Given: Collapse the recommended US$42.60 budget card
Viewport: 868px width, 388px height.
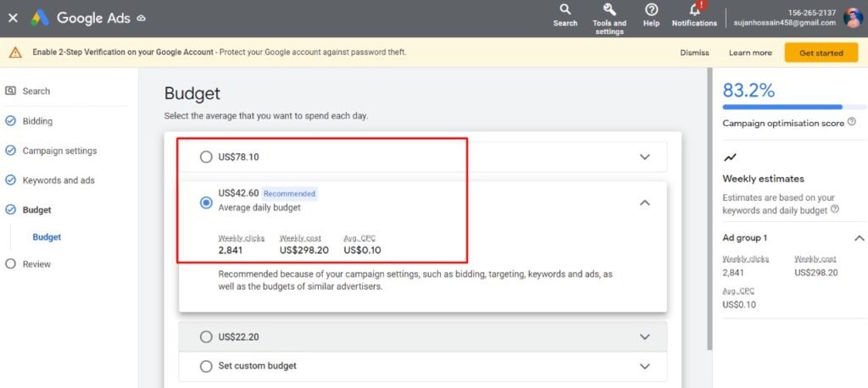Looking at the screenshot, I should (644, 202).
